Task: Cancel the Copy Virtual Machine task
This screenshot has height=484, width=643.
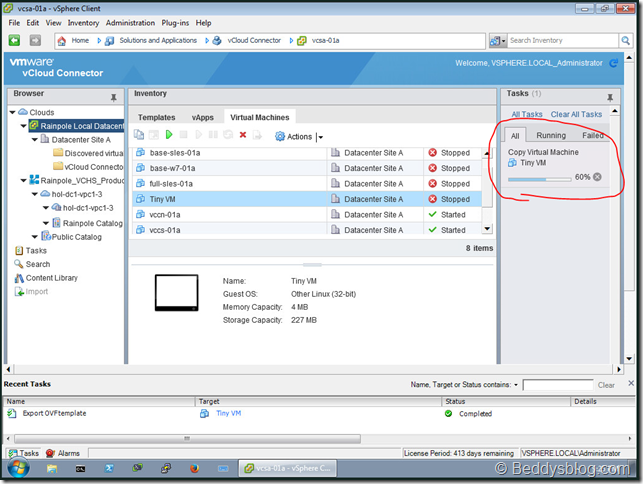Action: [597, 177]
